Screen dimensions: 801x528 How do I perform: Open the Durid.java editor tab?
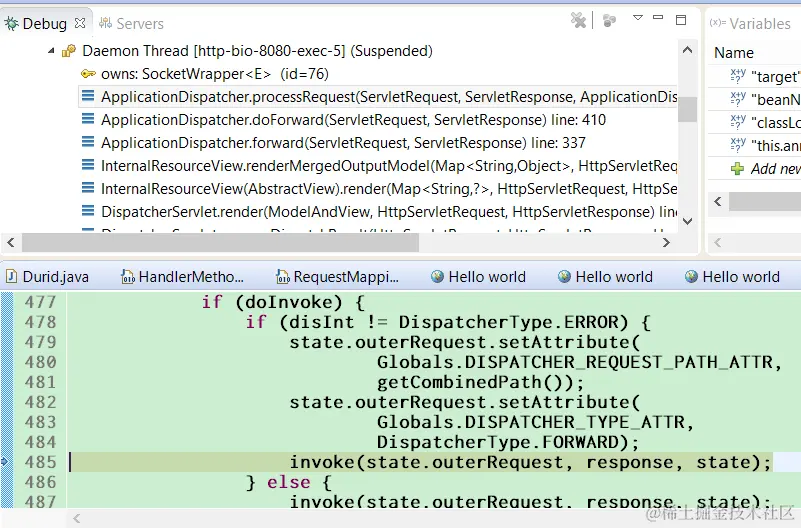point(48,277)
